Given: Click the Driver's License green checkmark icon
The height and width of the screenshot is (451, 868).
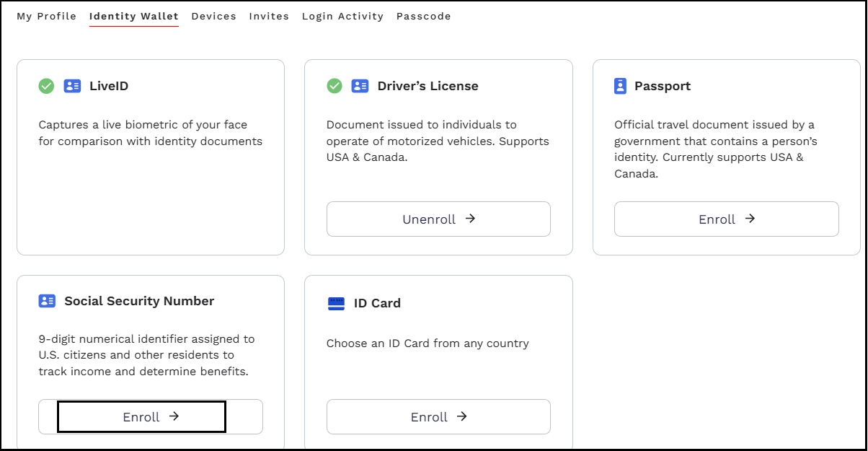Looking at the screenshot, I should tap(335, 86).
